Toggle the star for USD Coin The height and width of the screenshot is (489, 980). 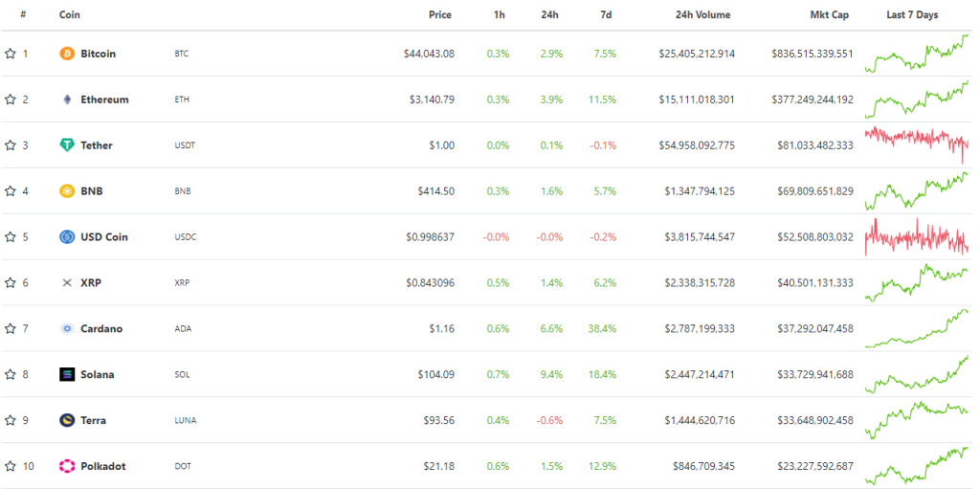[10, 237]
